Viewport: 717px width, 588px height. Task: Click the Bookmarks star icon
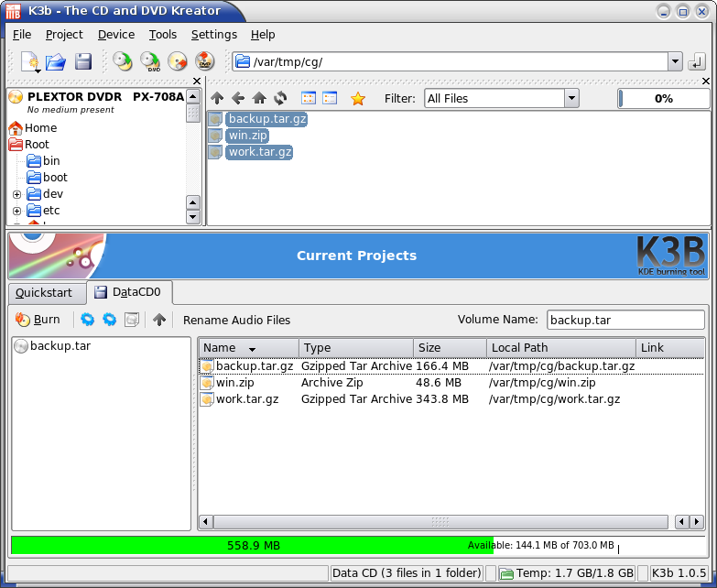(x=358, y=98)
